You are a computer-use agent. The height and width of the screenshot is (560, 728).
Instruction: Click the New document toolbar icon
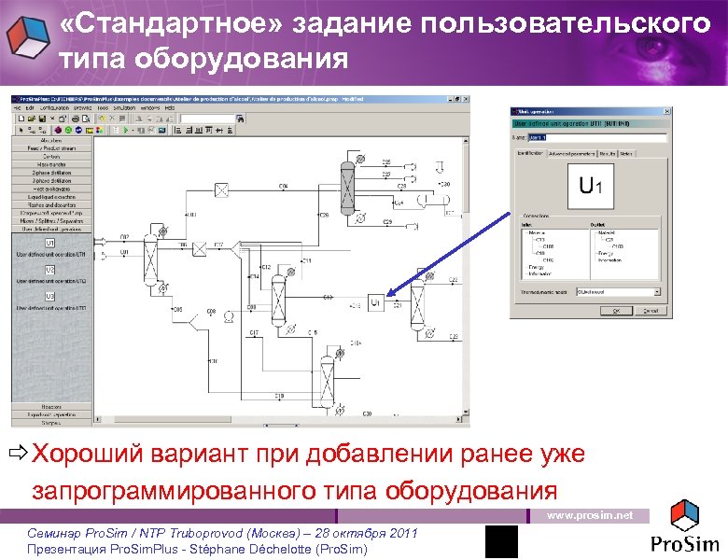(x=21, y=119)
